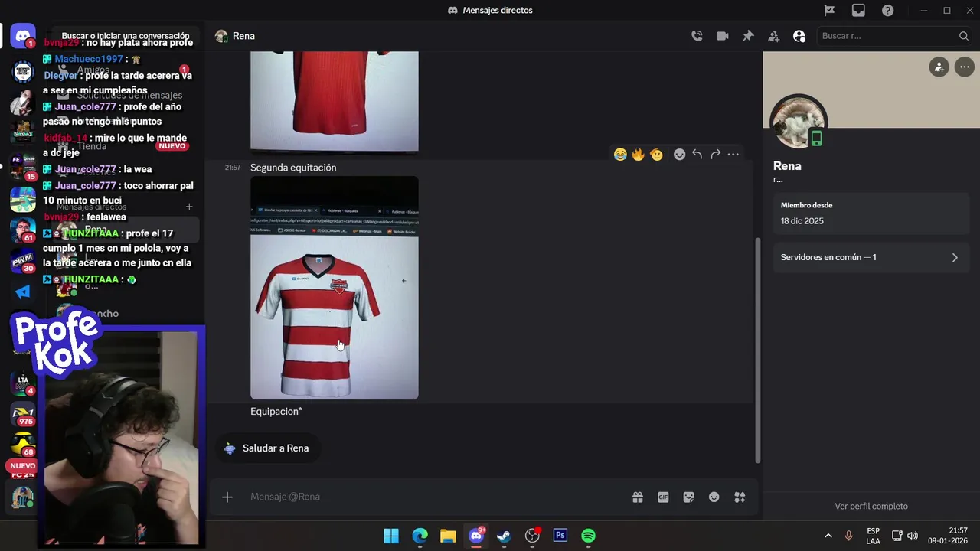Open the red-and-white striped jersey image

[x=335, y=288]
